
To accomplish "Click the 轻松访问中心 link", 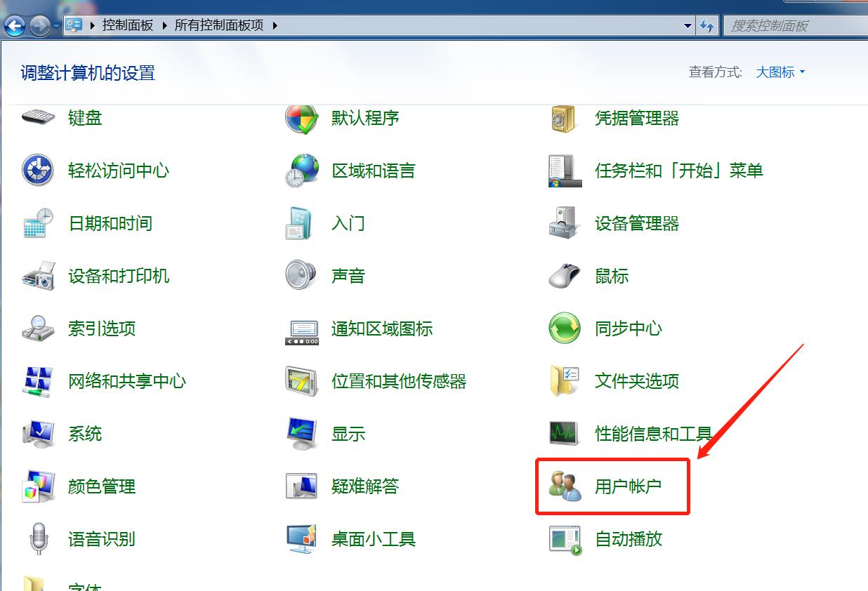I will point(119,171).
